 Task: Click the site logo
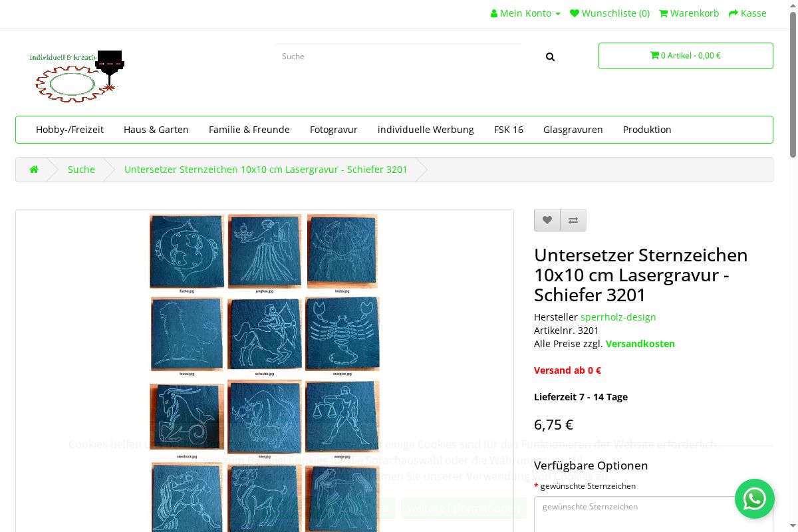[77, 76]
